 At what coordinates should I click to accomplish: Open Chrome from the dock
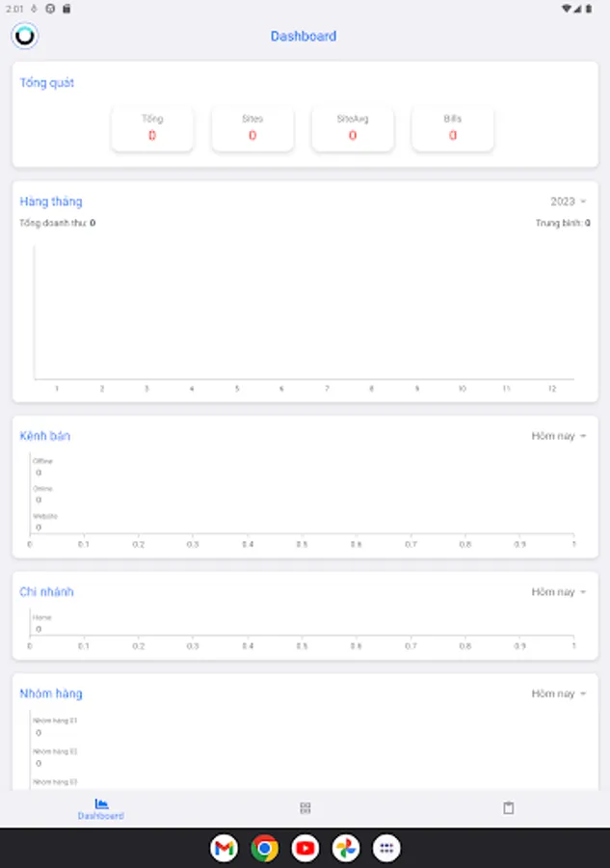point(264,848)
